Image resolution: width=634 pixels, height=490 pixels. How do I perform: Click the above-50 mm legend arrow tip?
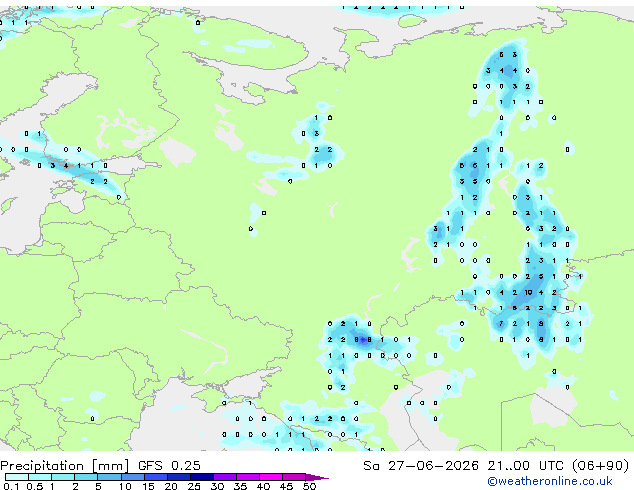pyautogui.click(x=317, y=477)
